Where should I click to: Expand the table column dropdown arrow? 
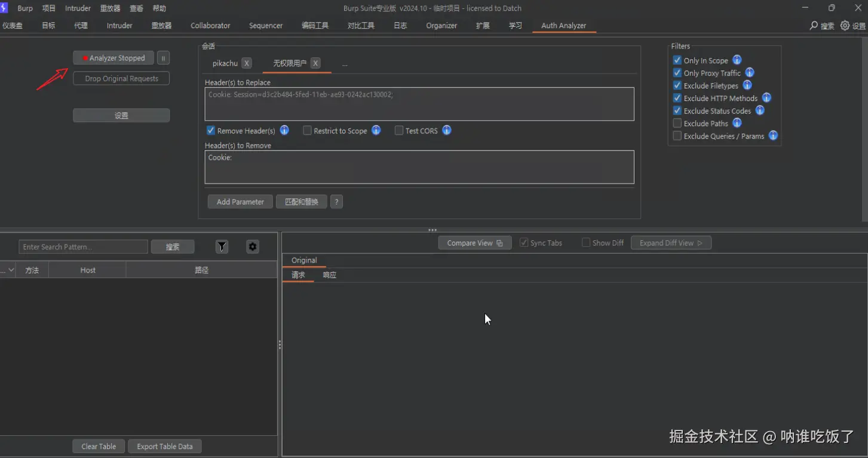tap(11, 270)
